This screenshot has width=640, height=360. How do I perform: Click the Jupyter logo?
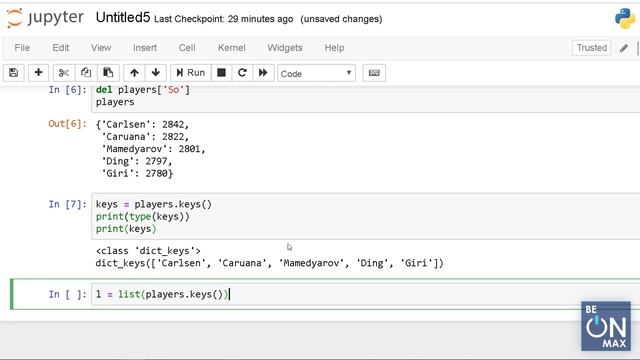point(45,18)
